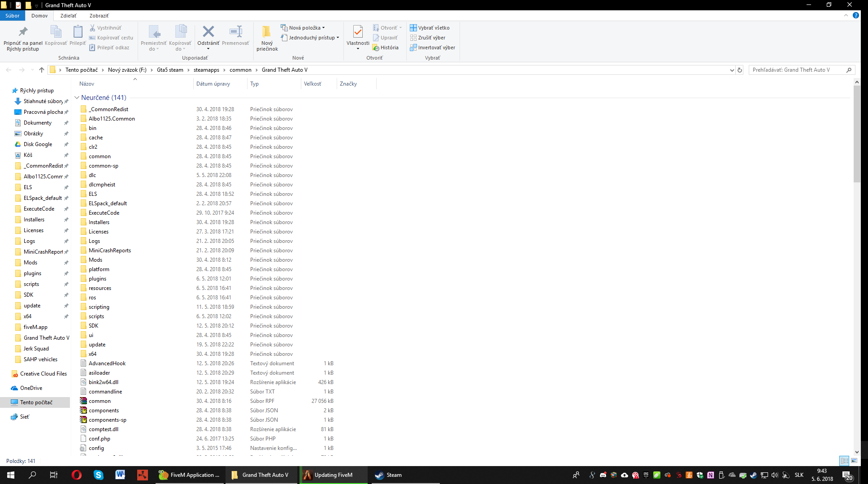Click Invertovať výber in ribbon
The image size is (868, 484).
pos(432,48)
